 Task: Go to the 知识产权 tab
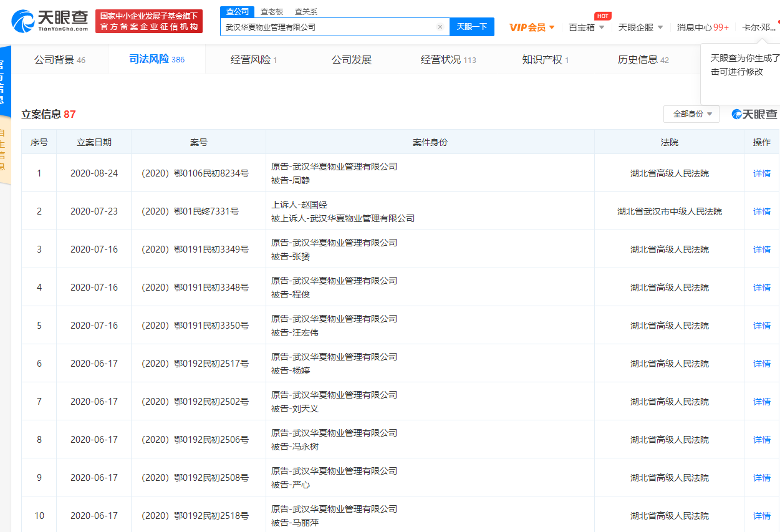[545, 60]
